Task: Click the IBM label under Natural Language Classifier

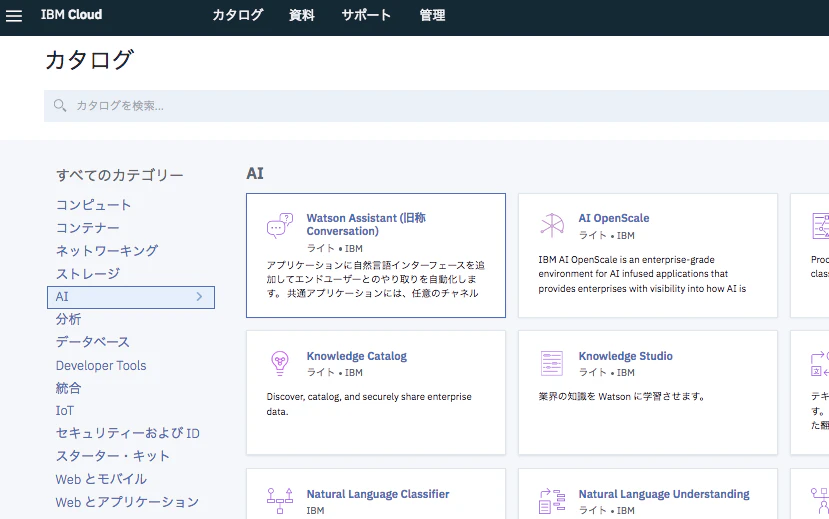Action: tap(316, 511)
